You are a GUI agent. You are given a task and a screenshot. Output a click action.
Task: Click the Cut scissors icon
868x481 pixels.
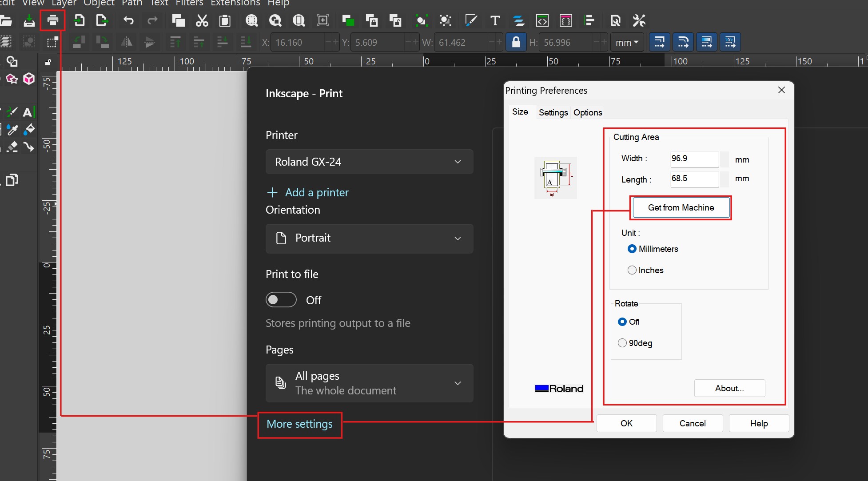pyautogui.click(x=202, y=20)
